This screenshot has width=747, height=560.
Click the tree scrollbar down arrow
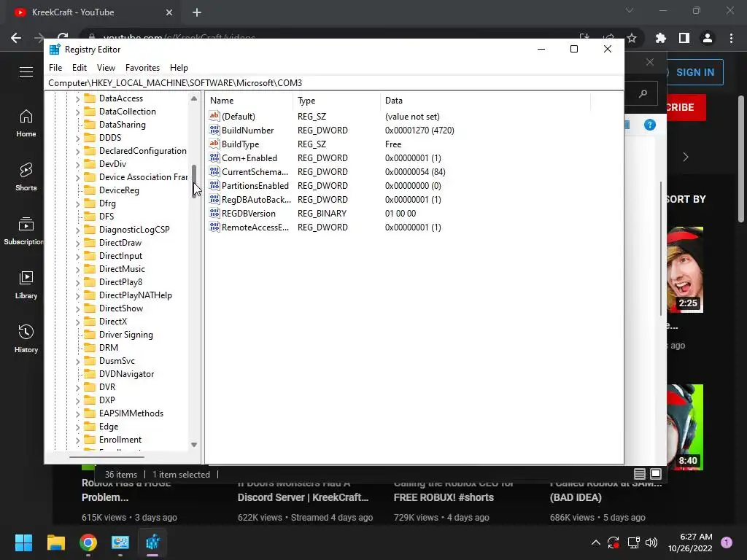(194, 445)
